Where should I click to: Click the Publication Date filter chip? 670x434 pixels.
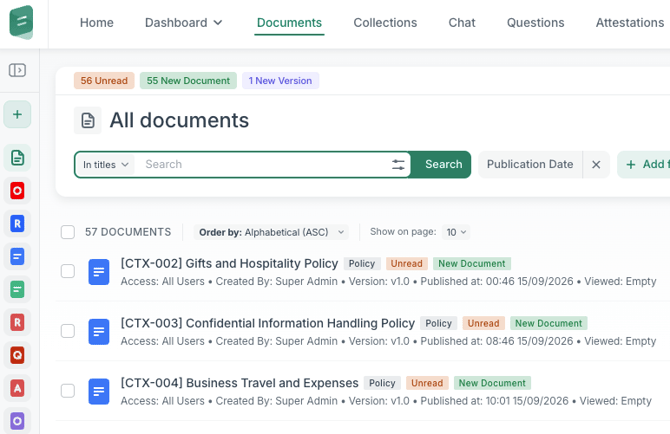[530, 164]
